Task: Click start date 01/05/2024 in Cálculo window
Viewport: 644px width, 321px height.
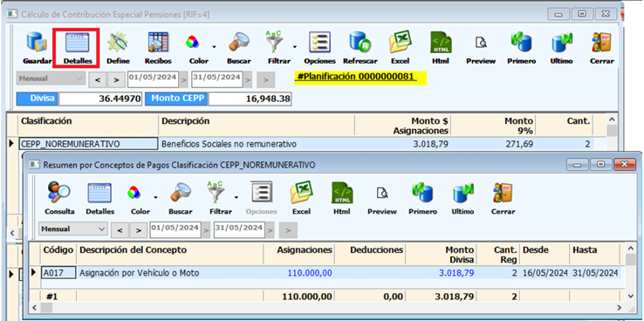Action: 153,79
